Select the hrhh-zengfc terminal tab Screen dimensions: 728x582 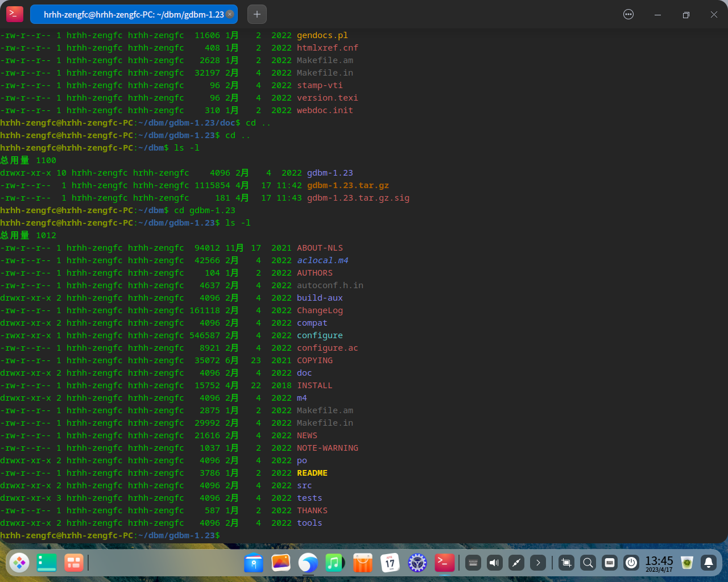pyautogui.click(x=134, y=14)
